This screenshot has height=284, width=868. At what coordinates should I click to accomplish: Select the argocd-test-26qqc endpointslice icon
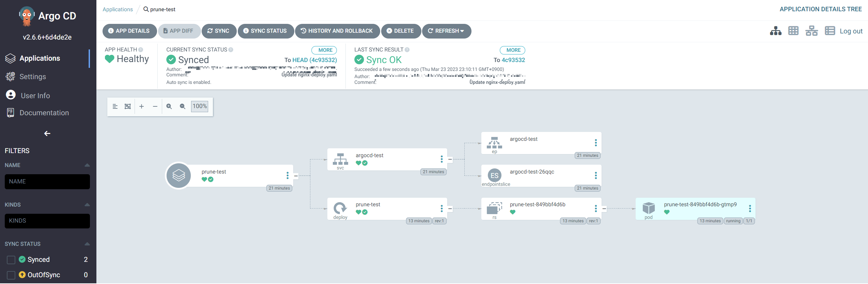pos(495,176)
